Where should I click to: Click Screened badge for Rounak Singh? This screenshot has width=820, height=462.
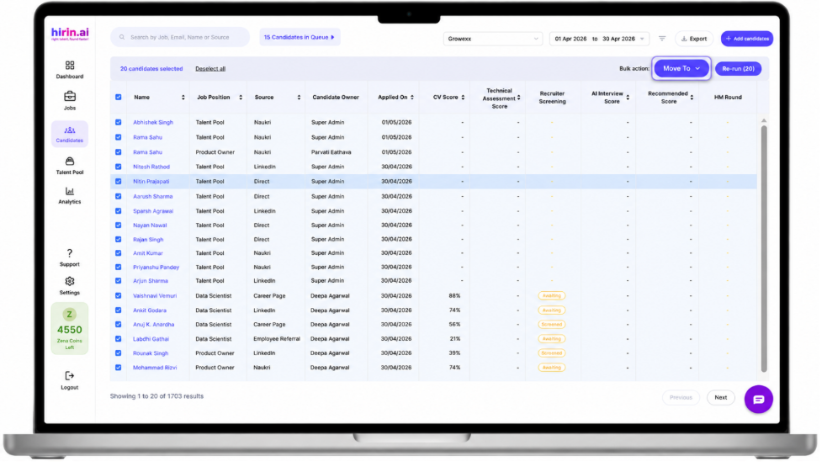coord(551,353)
